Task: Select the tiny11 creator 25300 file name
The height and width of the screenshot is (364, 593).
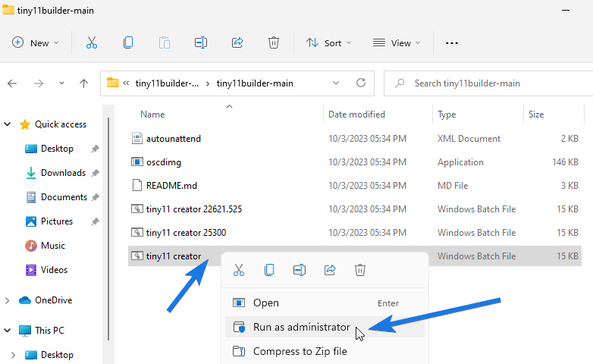Action: click(x=186, y=232)
